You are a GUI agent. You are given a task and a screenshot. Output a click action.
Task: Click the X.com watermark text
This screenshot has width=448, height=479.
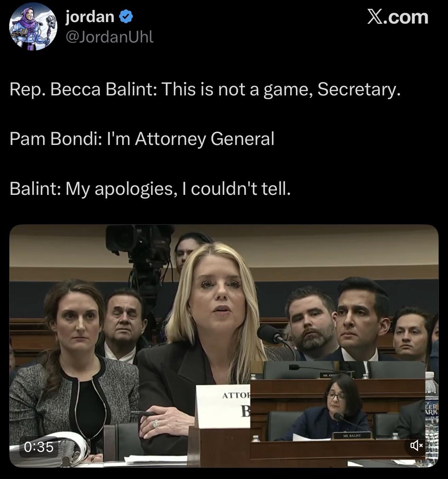point(398,17)
